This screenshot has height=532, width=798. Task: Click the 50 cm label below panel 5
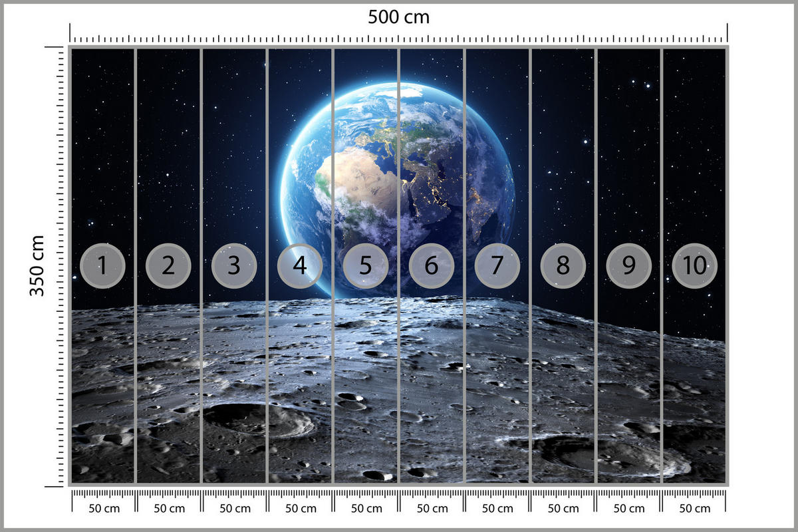click(366, 509)
